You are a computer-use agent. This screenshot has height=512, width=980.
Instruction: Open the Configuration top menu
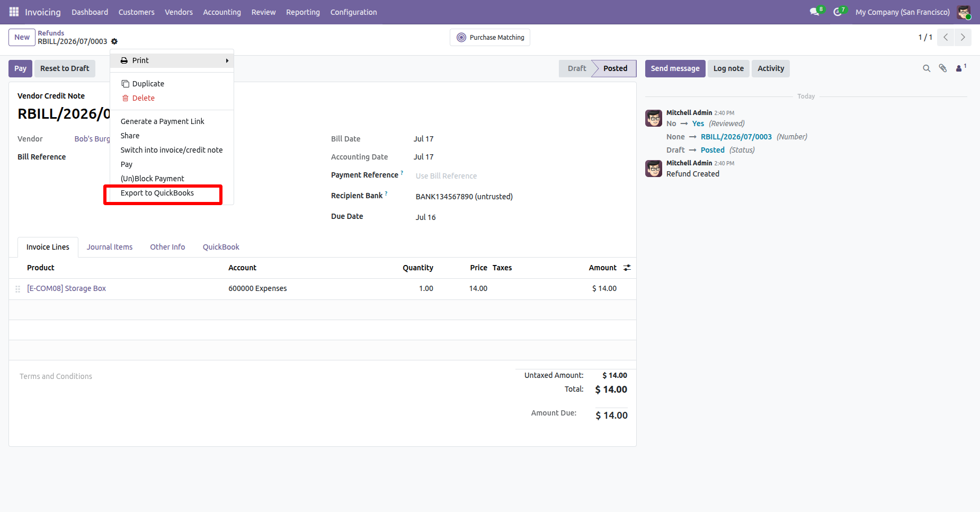(x=353, y=12)
